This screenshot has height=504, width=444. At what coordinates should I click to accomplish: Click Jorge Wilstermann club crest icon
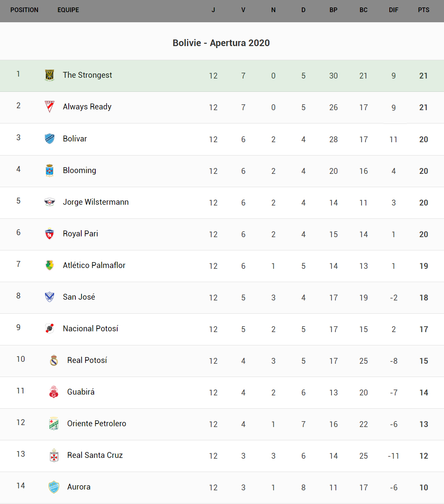(x=50, y=202)
